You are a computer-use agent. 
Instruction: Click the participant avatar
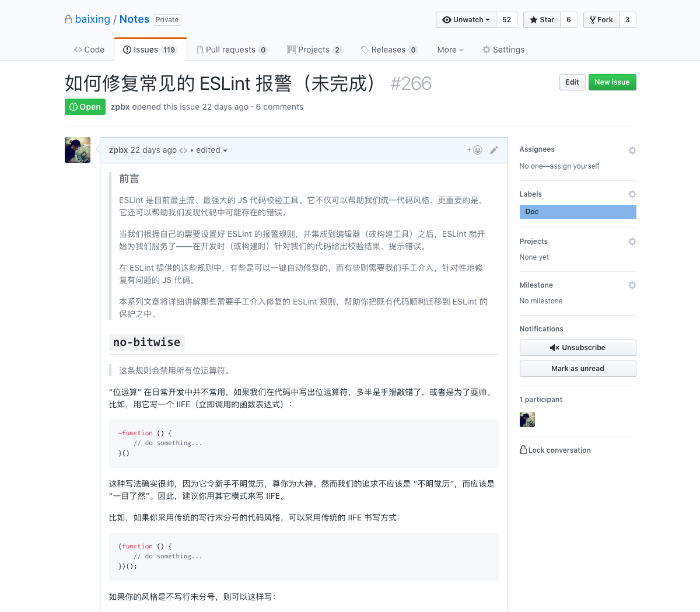[x=527, y=419]
